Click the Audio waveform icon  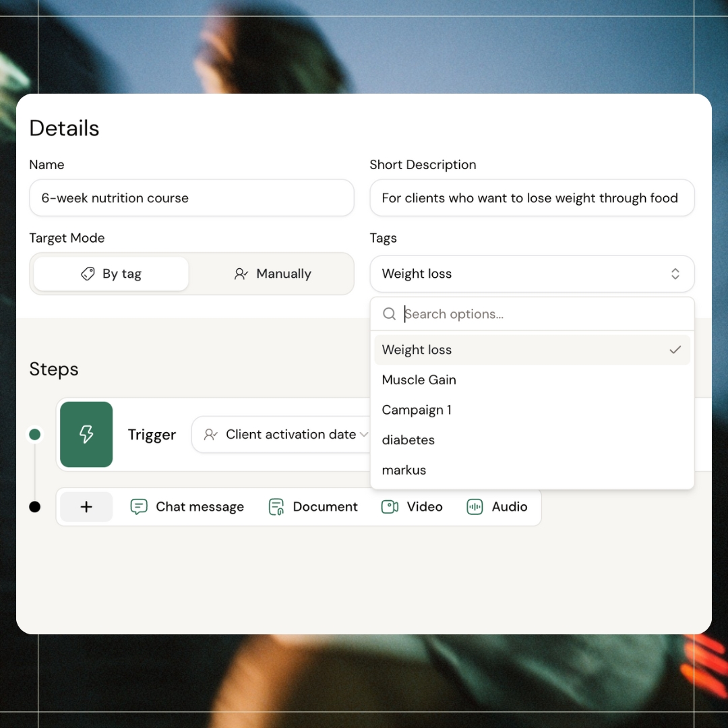(x=475, y=507)
